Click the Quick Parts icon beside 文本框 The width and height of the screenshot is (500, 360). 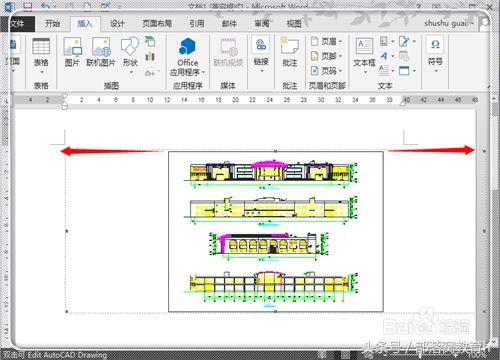click(384, 41)
